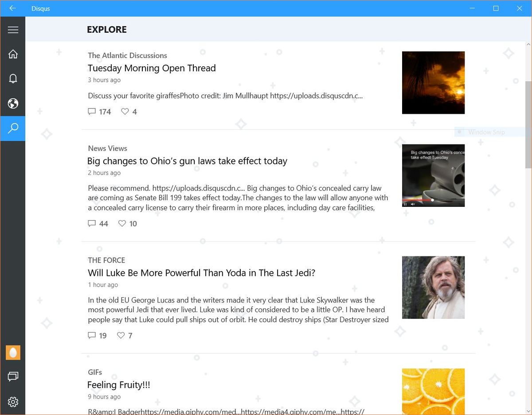Click the 19 comments count

[x=103, y=336]
